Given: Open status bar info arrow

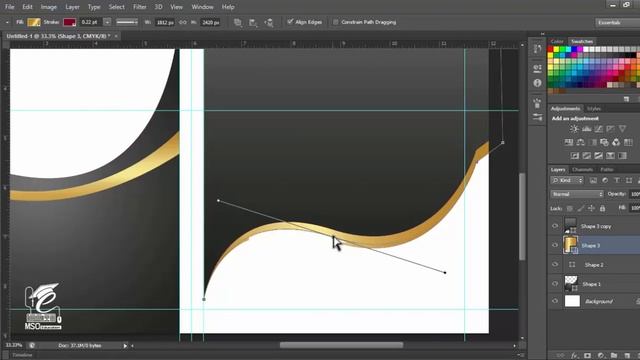Looking at the screenshot, I should point(125,346).
